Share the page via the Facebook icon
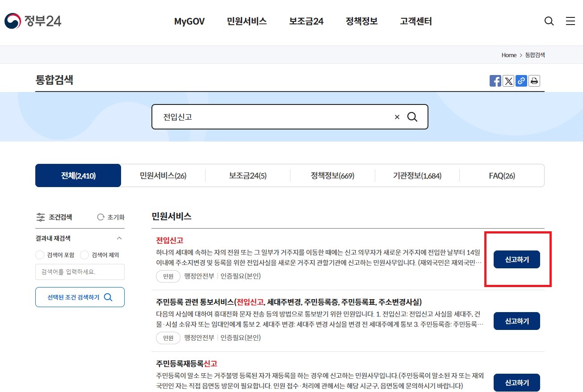The height and width of the screenshot is (392, 583). [x=495, y=81]
